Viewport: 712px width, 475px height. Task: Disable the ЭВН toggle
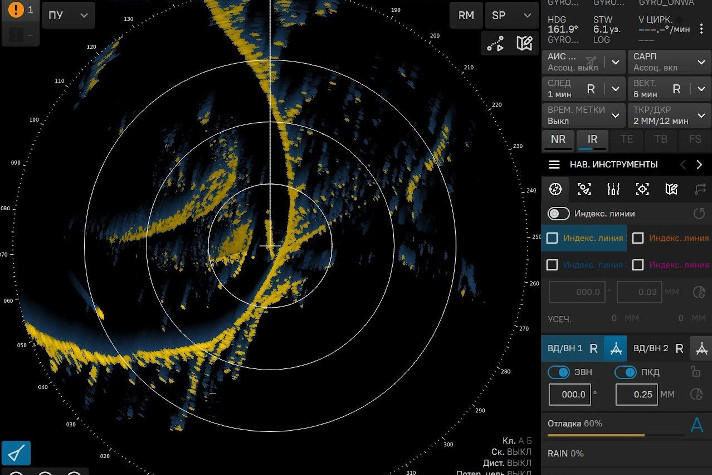click(558, 372)
